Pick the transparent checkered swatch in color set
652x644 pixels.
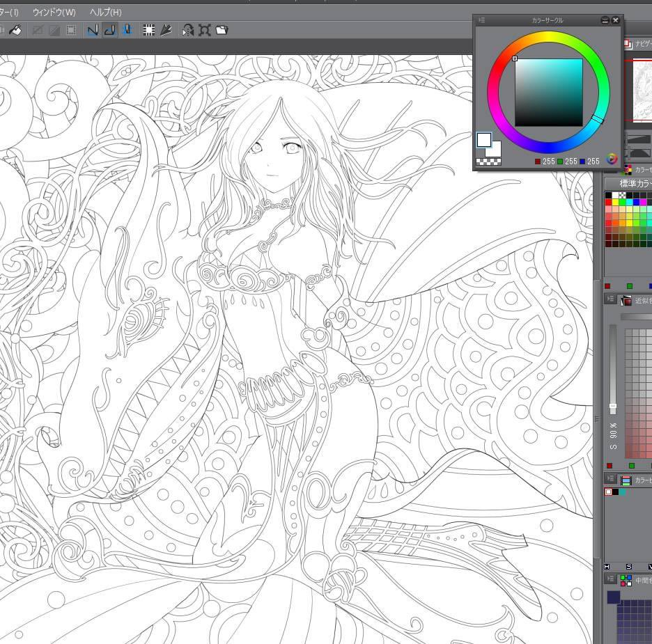tap(623, 195)
